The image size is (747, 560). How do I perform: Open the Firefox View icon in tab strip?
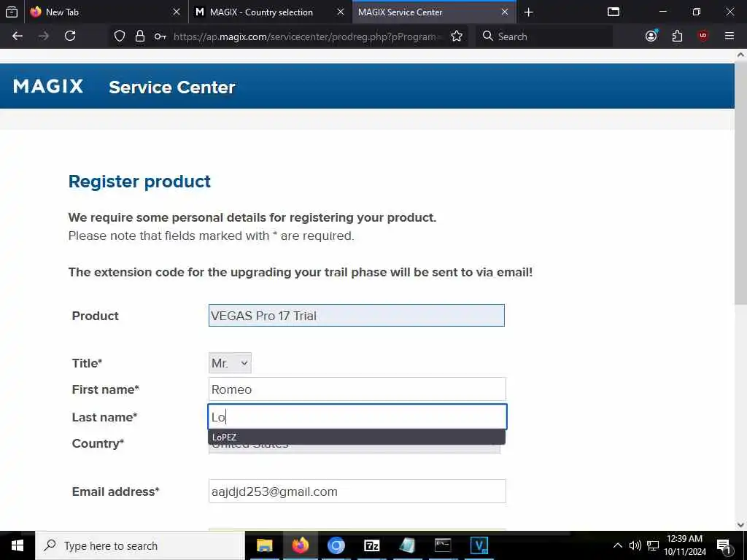(x=12, y=12)
